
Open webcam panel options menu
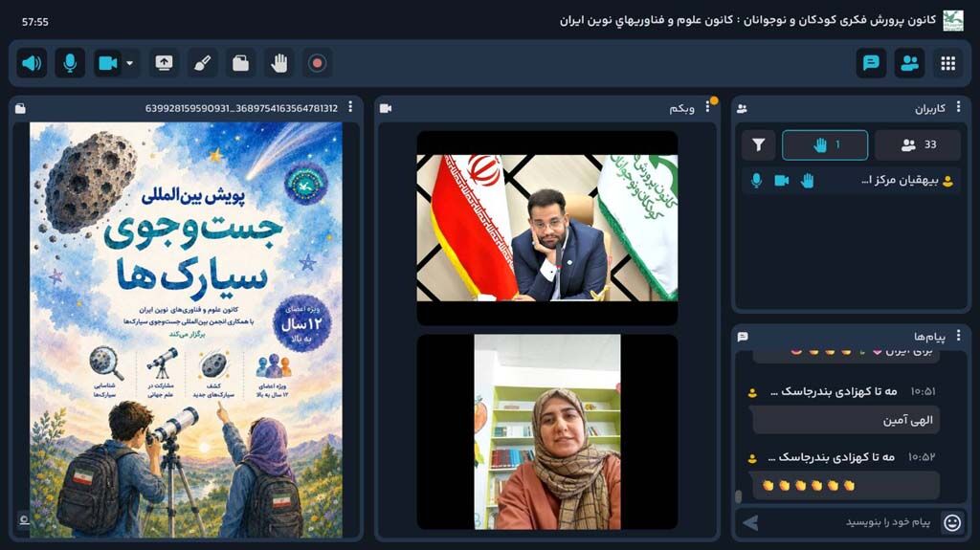(707, 107)
